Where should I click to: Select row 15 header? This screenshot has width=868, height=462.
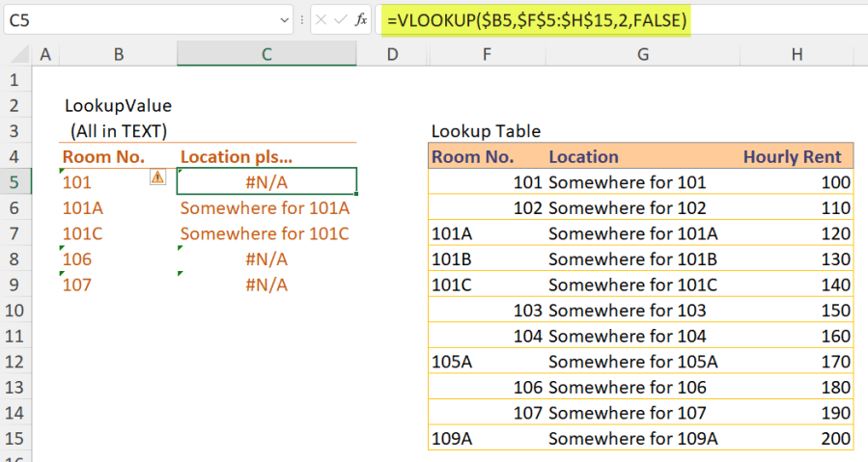15,439
